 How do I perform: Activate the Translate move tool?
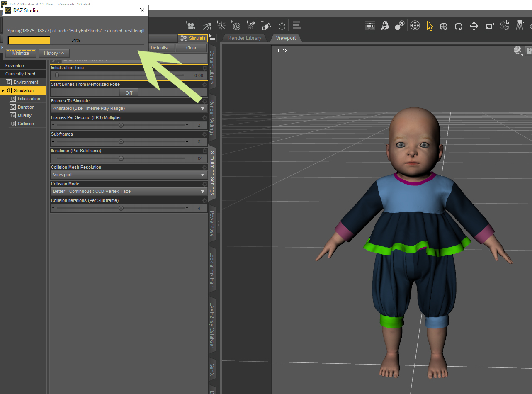[x=474, y=26]
